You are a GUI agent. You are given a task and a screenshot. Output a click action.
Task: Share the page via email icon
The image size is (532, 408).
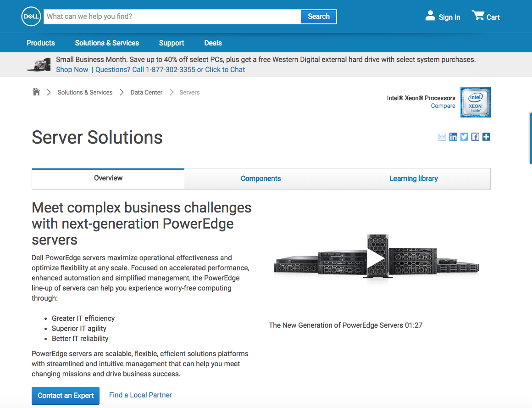442,137
